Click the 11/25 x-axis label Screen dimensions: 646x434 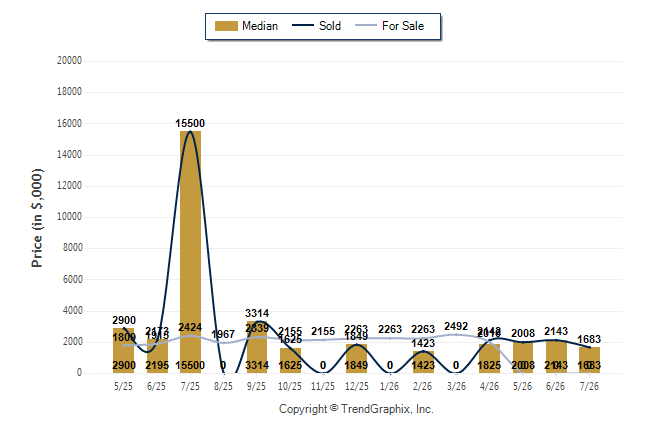[323, 386]
